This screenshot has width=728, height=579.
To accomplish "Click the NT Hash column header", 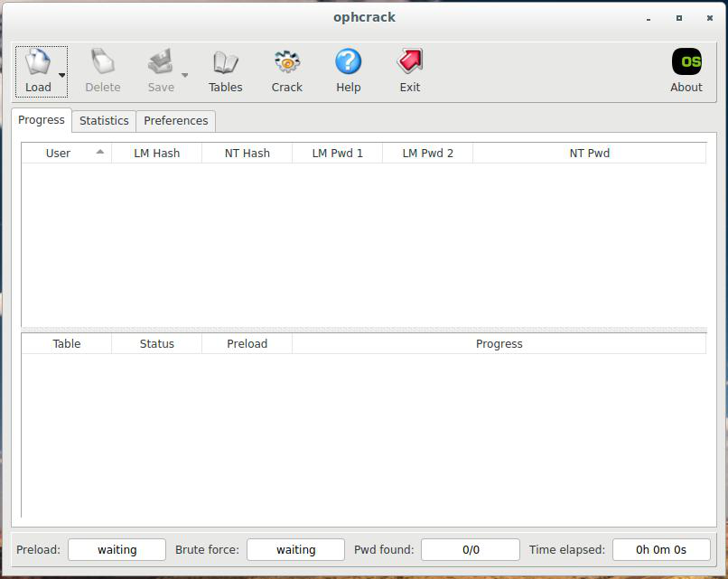I will click(x=247, y=154).
